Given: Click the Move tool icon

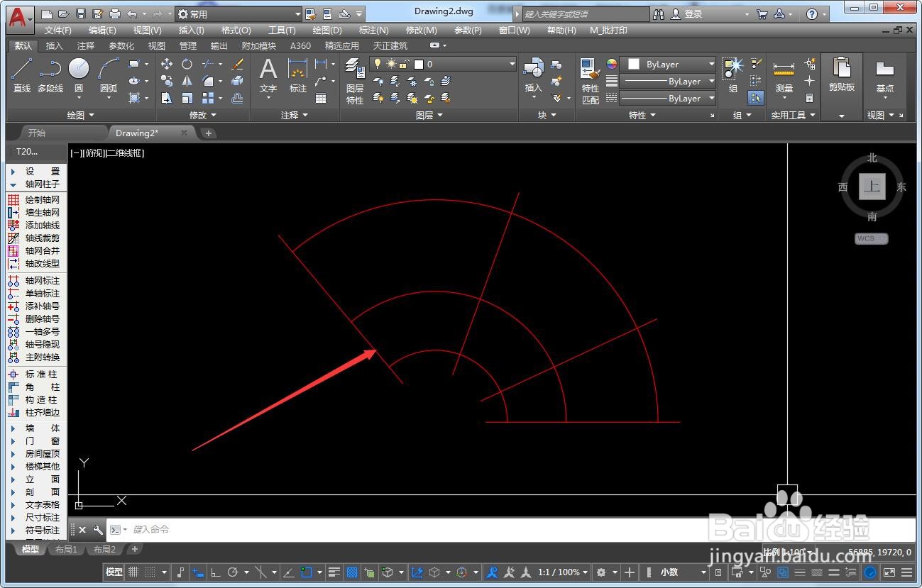Looking at the screenshot, I should [x=167, y=64].
